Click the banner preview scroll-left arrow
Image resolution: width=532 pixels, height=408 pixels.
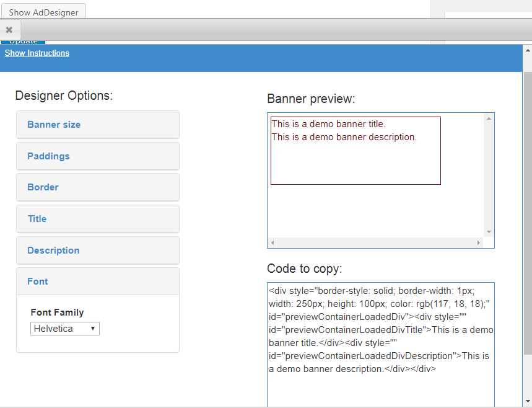tap(273, 242)
